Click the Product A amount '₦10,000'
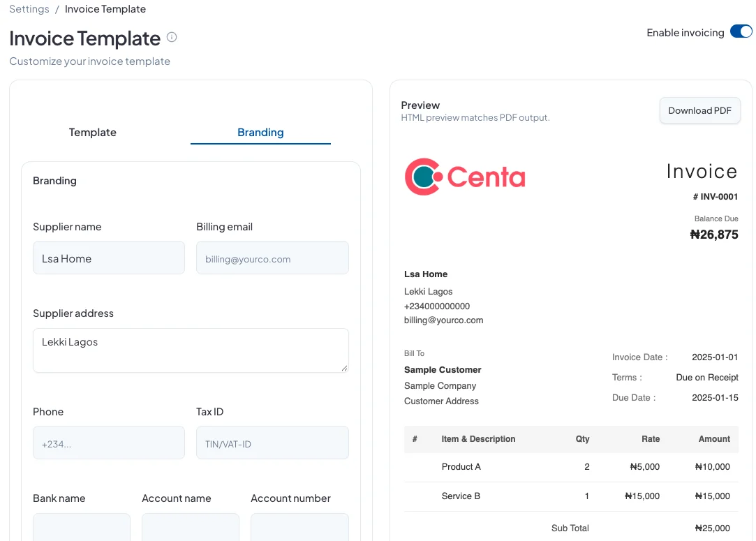 coord(713,467)
